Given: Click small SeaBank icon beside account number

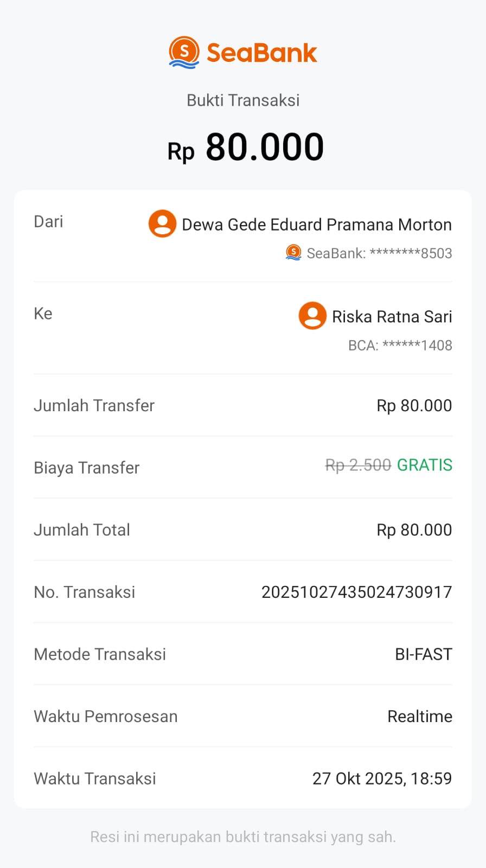Looking at the screenshot, I should 293,252.
